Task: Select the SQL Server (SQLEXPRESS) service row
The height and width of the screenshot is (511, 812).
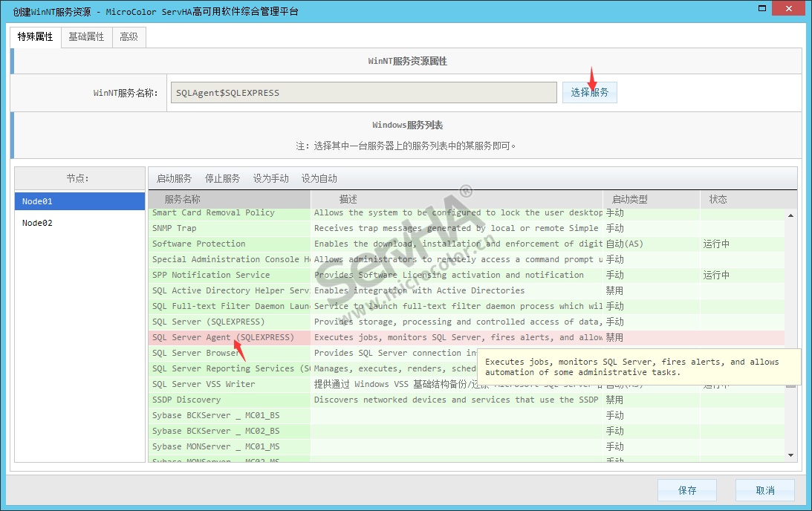Action: tap(208, 322)
